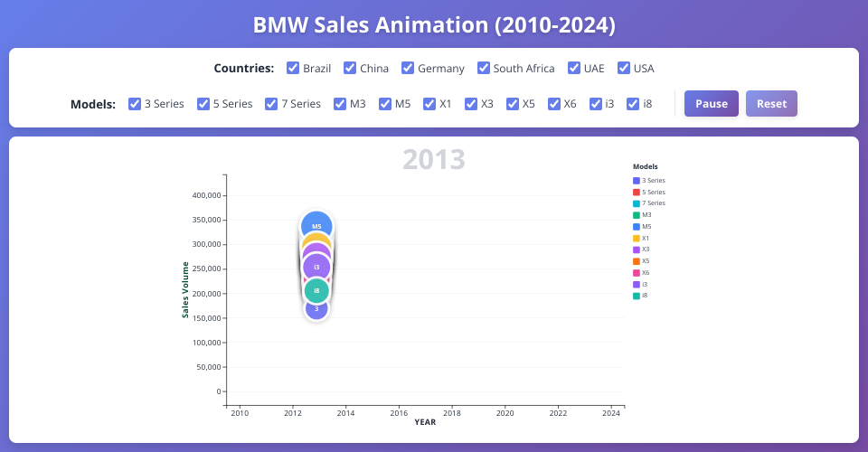Deselect the 7 Series model checkbox
Viewport: 868px width, 452px height.
pyautogui.click(x=271, y=104)
